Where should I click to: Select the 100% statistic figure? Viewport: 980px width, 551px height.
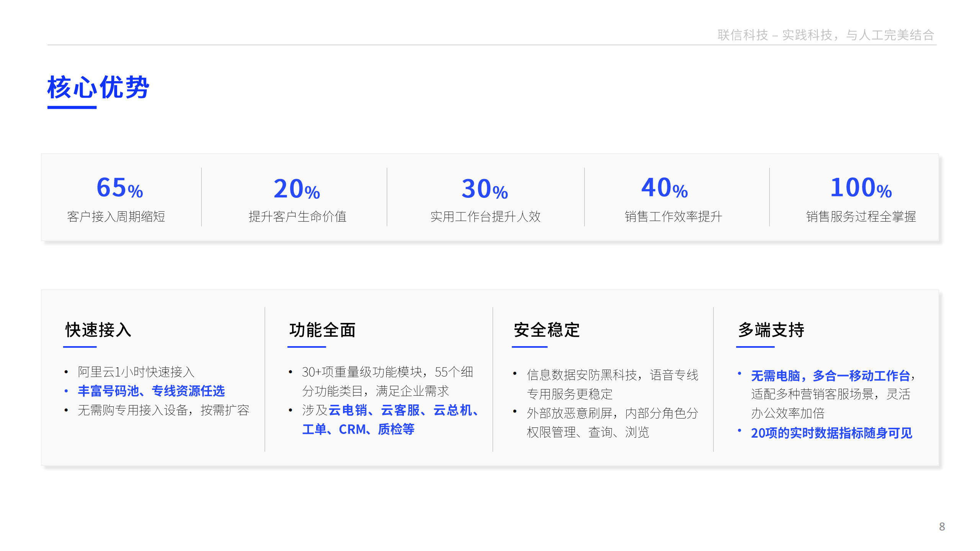[x=861, y=188]
